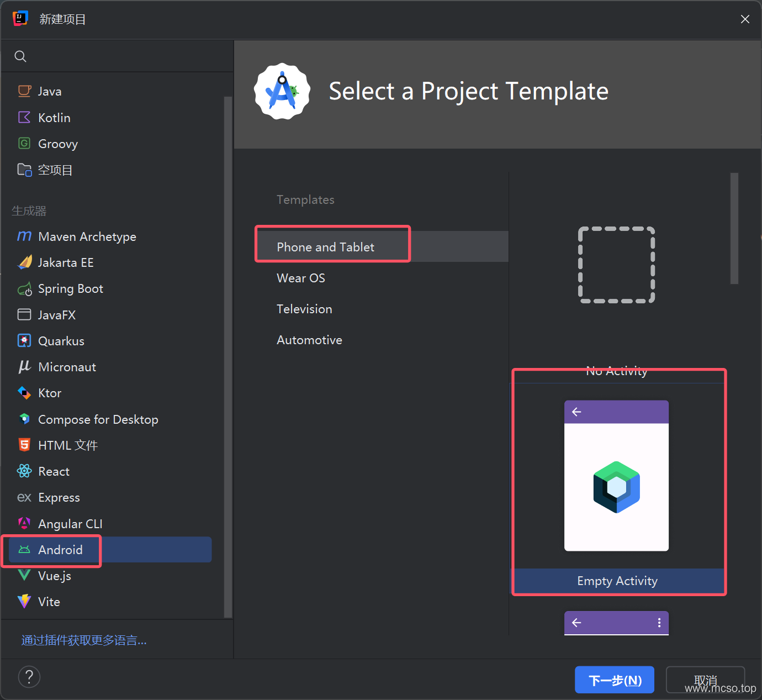
Task: Select the Express generator
Action: pyautogui.click(x=110, y=497)
